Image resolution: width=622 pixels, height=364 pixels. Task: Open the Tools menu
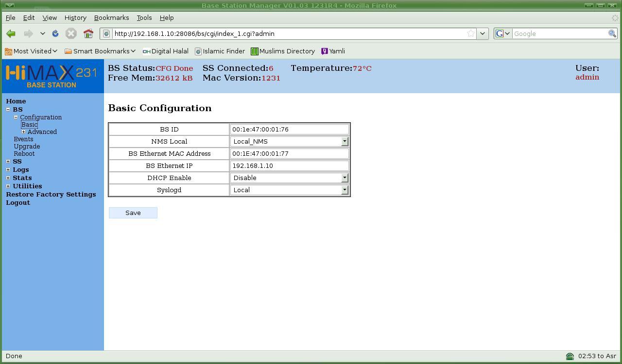pyautogui.click(x=144, y=17)
